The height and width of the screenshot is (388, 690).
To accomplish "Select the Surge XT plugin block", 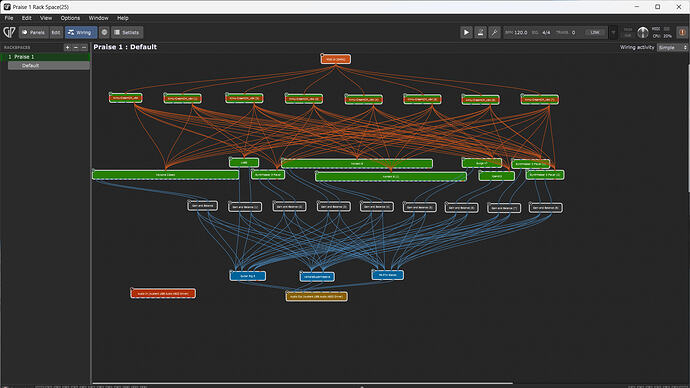I will tap(482, 163).
